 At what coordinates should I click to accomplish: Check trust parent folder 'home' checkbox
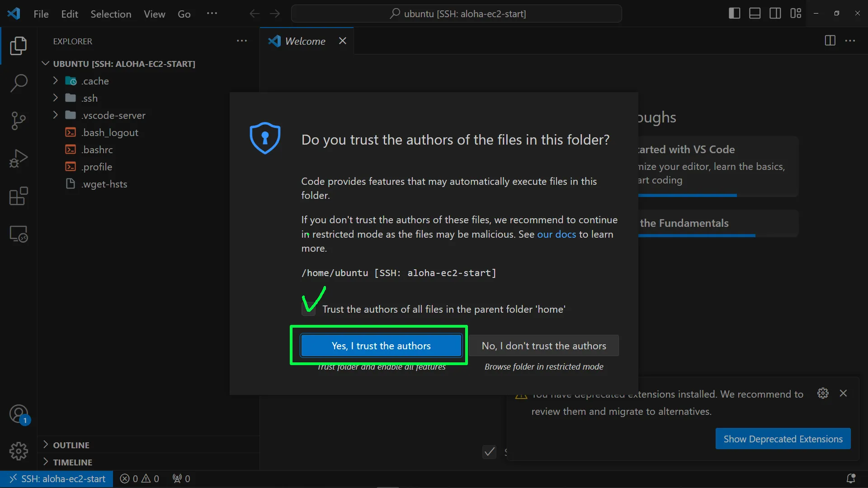[x=309, y=310]
